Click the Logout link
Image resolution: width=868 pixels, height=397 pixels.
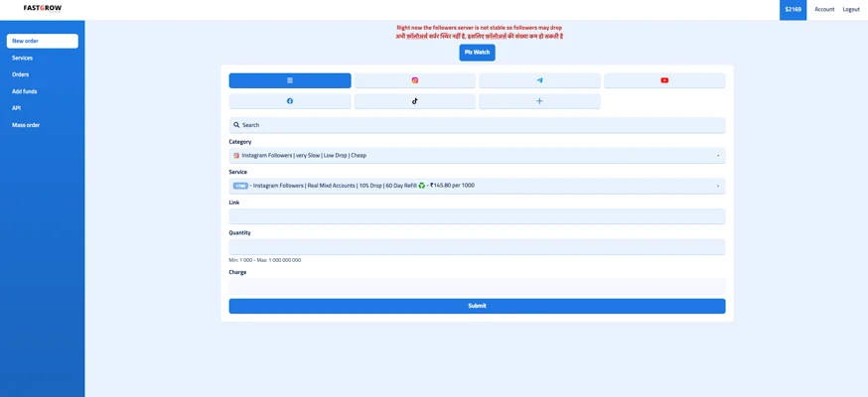(x=851, y=9)
